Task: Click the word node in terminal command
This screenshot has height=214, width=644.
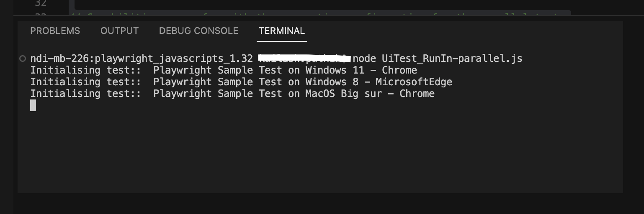Action: point(364,59)
